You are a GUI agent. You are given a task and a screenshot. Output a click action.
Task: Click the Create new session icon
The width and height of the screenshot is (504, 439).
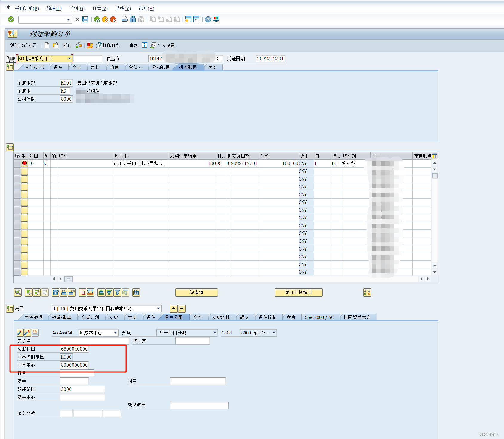188,19
